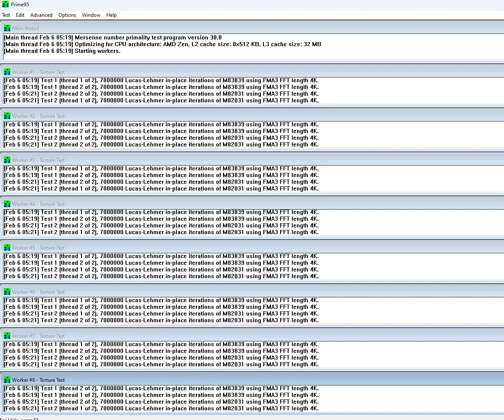Screen dimensions: 504x420
Task: Activate Worker #1 - Torture Test title bar
Action: (x=252, y=72)
